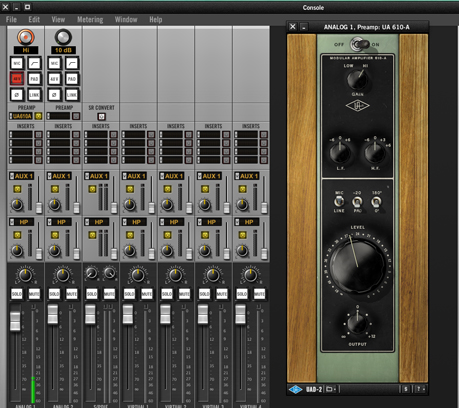Click the Virtual 1 channel volume fader
Image resolution: width=459 pixels, height=408 pixels.
click(128, 314)
